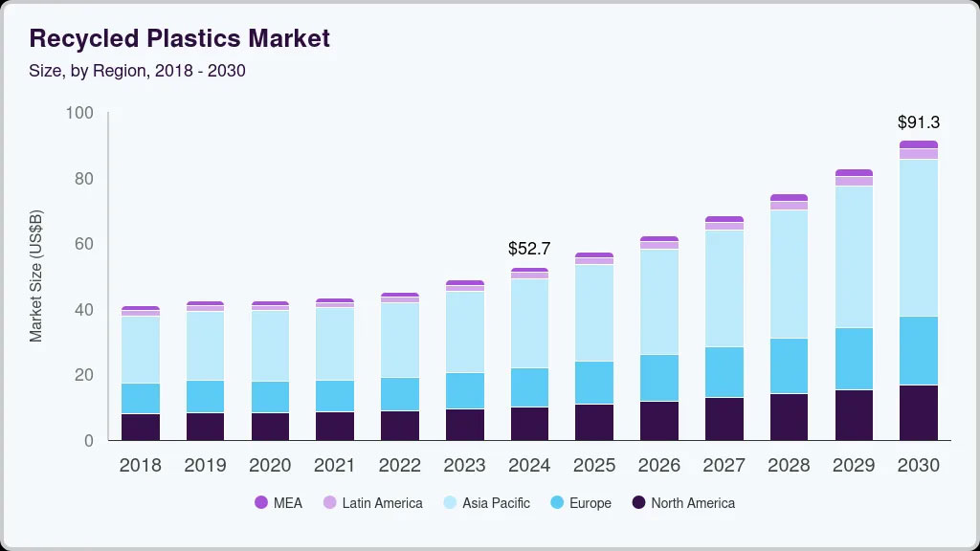Toggle the MEA series legend label
The height and width of the screenshot is (551, 980).
287,503
